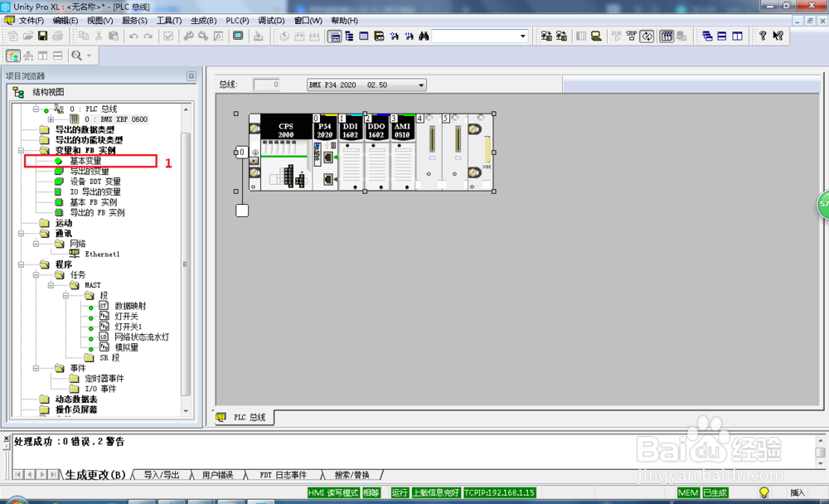Viewport: 829px width, 504px height.
Task: Click the Undo arrow icon
Action: [133, 36]
